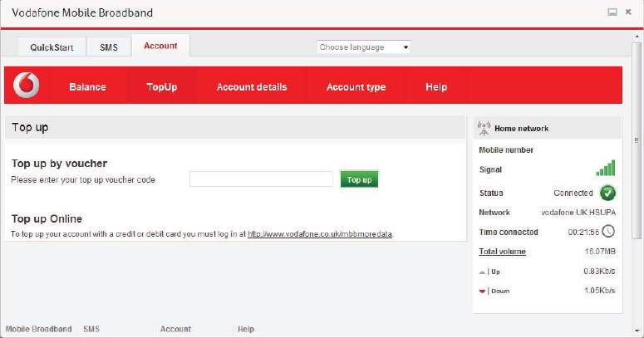Click the grey Up arrow icon
This screenshot has width=644, height=338.
click(482, 272)
